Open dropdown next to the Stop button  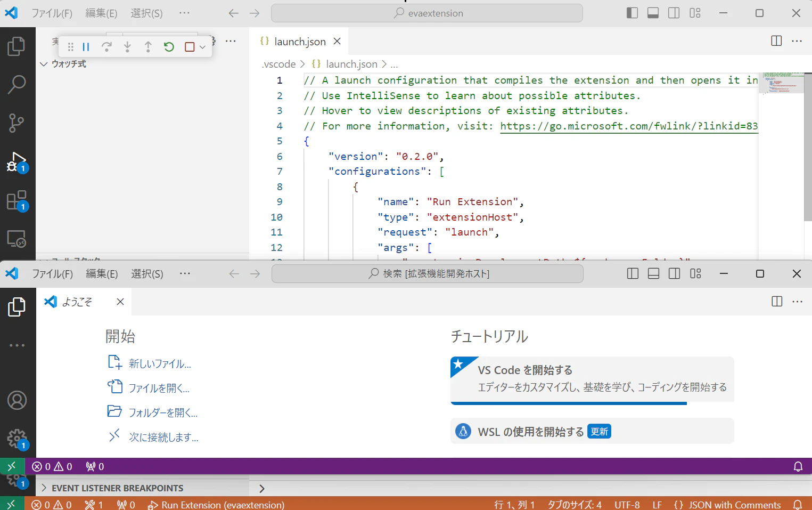point(202,47)
